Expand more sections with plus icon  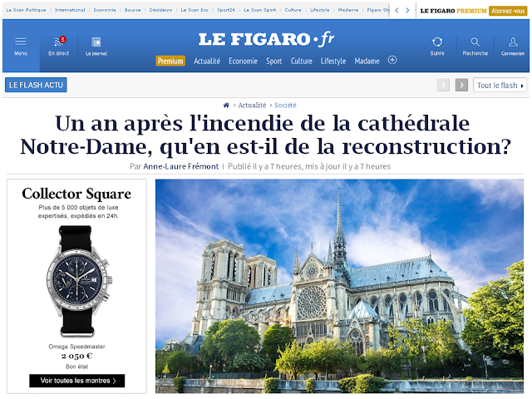pos(392,60)
